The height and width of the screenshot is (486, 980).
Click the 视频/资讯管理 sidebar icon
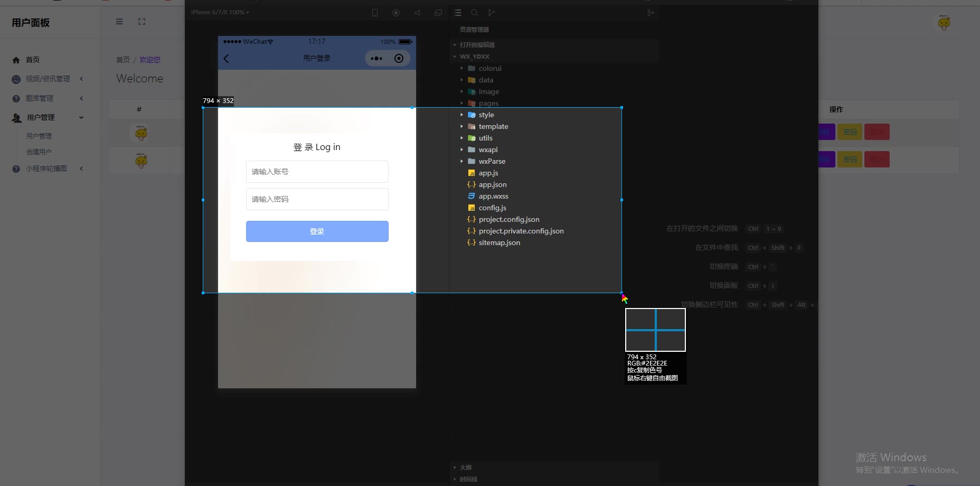pos(16,79)
